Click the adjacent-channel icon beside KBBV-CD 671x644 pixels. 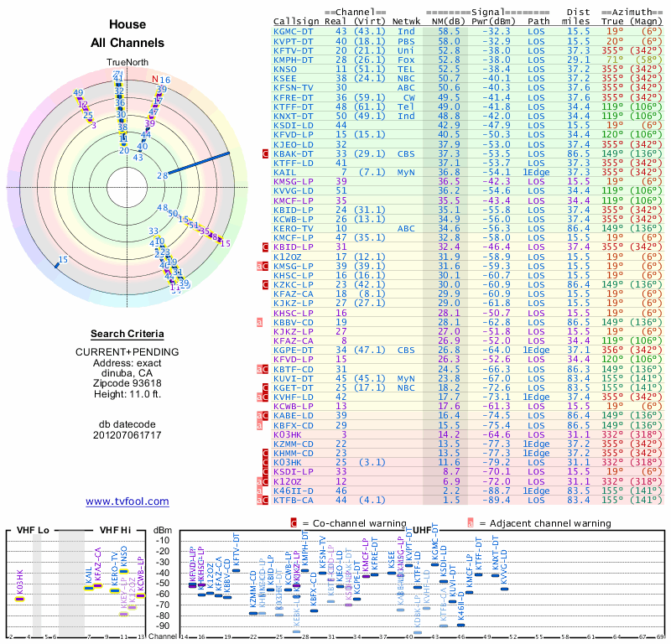click(x=259, y=322)
